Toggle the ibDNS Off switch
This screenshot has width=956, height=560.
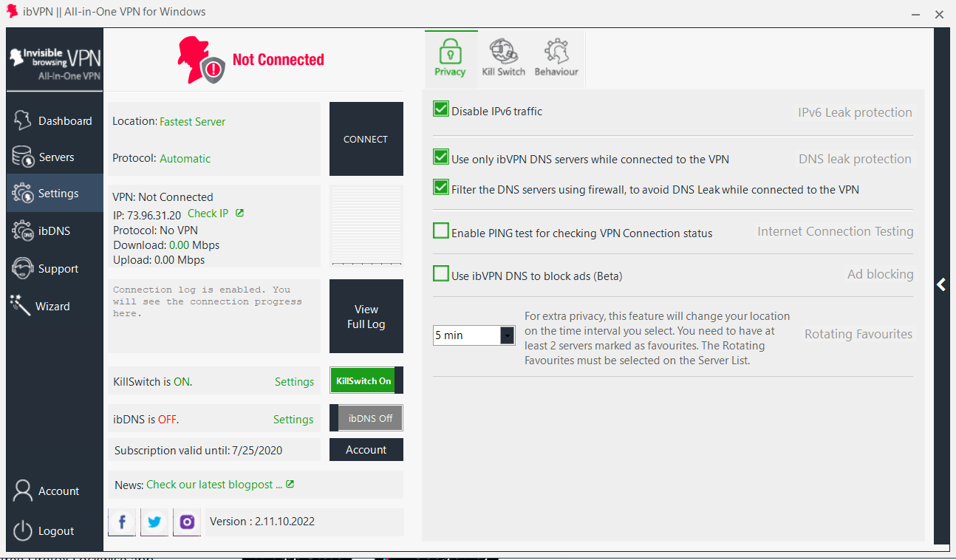point(366,418)
